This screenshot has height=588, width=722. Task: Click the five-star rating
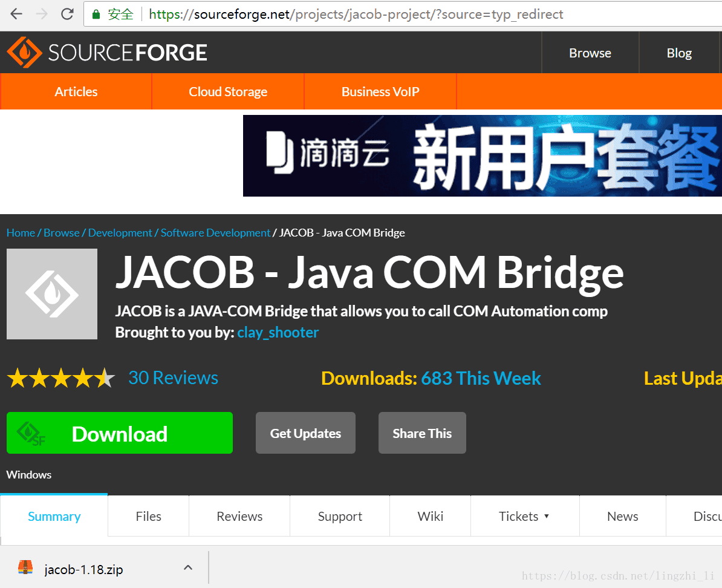point(61,378)
